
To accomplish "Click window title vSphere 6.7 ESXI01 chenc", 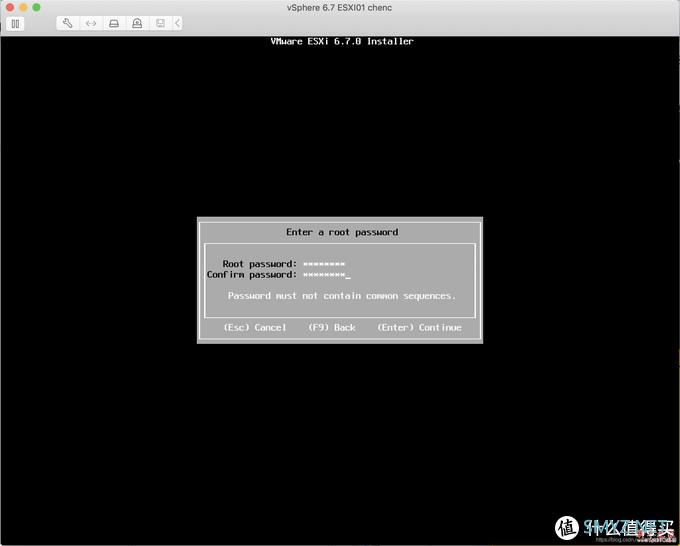I will (x=340, y=7).
